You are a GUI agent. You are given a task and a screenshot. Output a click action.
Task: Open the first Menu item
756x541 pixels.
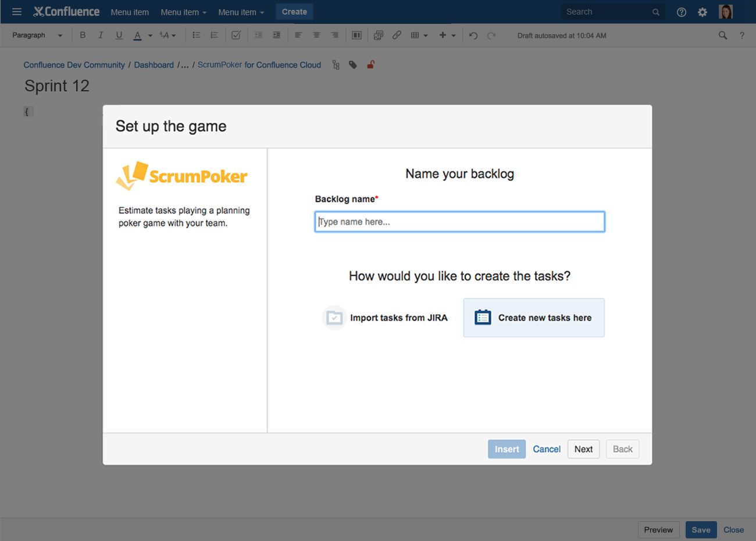pos(130,12)
